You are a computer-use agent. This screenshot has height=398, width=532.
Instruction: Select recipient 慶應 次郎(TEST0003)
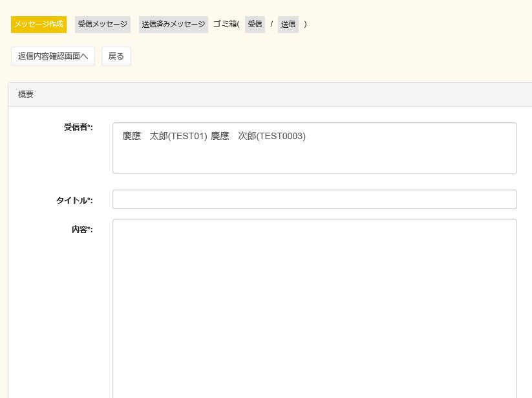coord(258,137)
